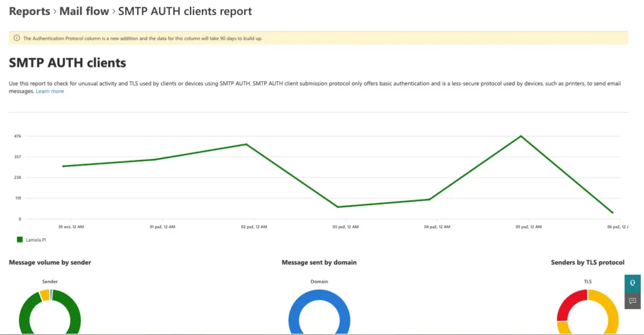Open the help headset icon button
This screenshot has width=644, height=335.
pyautogui.click(x=633, y=283)
